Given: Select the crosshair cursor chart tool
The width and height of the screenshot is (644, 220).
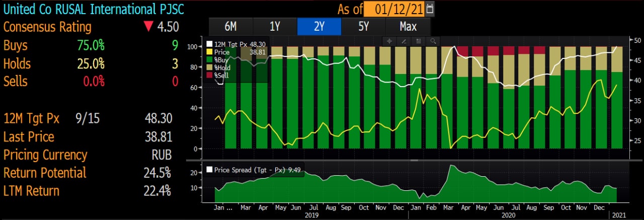Looking at the screenshot, I should coord(389,41).
